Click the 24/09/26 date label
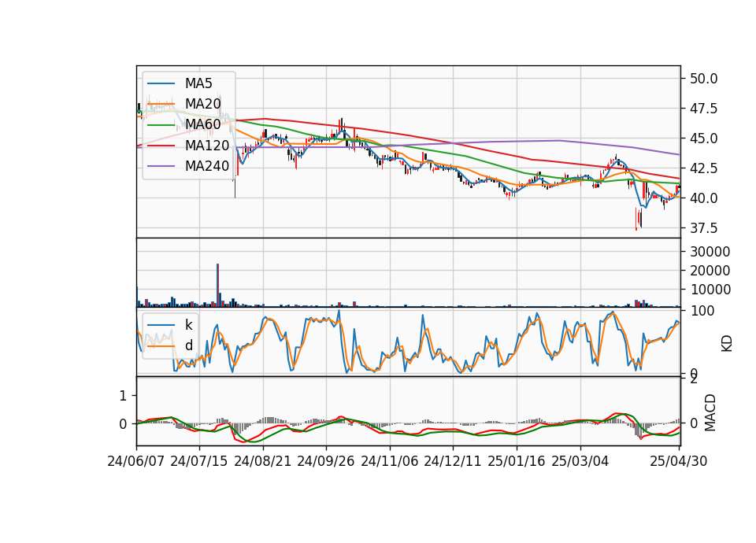Image resolution: width=756 pixels, height=543 pixels. 325,461
